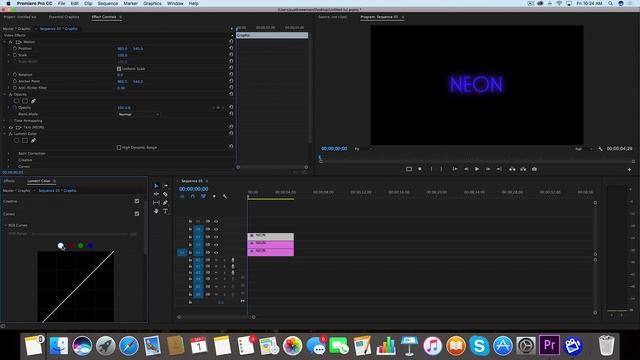Image resolution: width=640 pixels, height=360 pixels.
Task: Toggle Anchor Point animation stopwatch
Action: click(x=15, y=81)
